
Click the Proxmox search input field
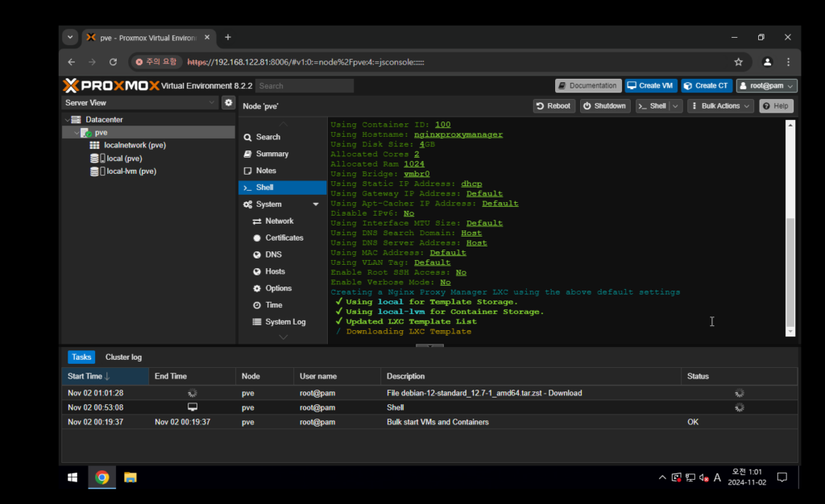305,86
